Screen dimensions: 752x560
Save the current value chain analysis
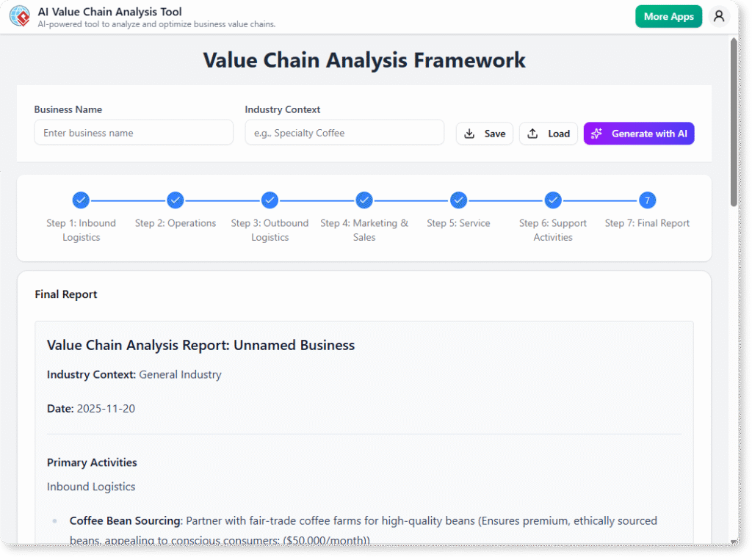(484, 133)
